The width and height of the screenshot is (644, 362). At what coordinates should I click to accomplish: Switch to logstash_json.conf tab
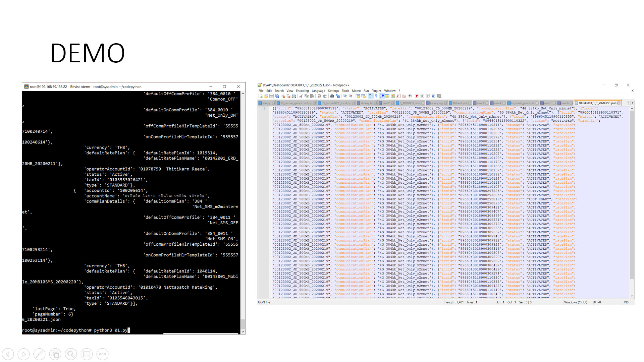522,103
